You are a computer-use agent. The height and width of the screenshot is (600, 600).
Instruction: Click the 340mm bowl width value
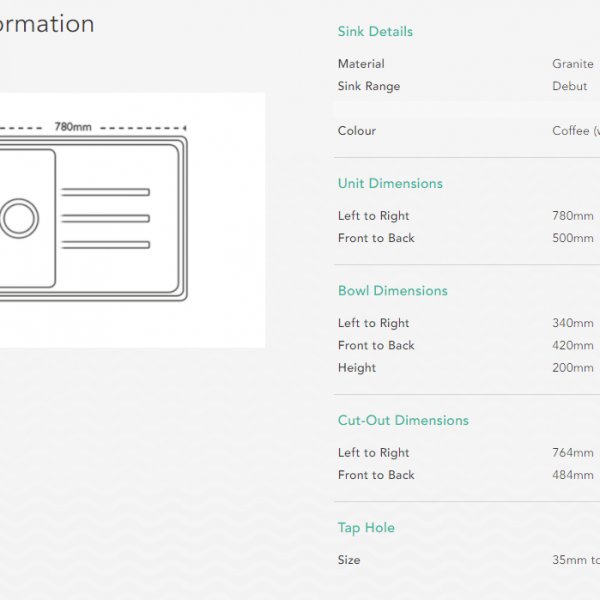click(573, 323)
